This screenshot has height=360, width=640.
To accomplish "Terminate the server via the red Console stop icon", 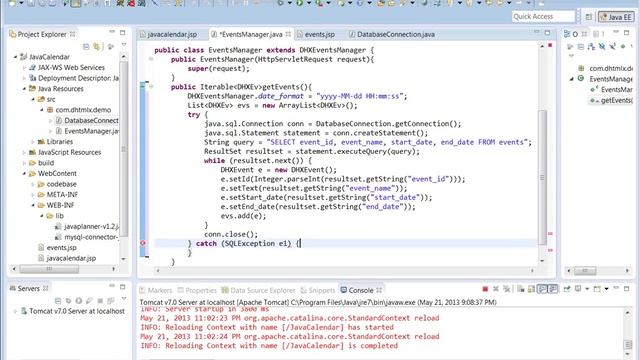I will [485, 289].
